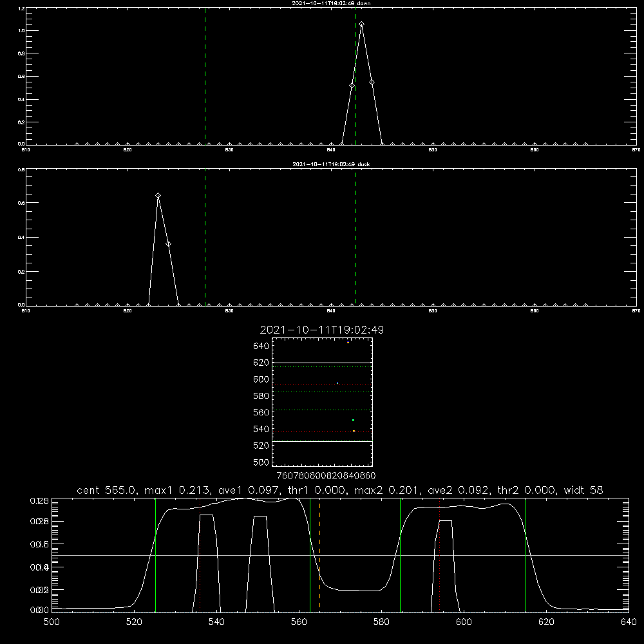
Task: Click the 'thr1 0.000' value in the bottom title
Action: (x=317, y=490)
